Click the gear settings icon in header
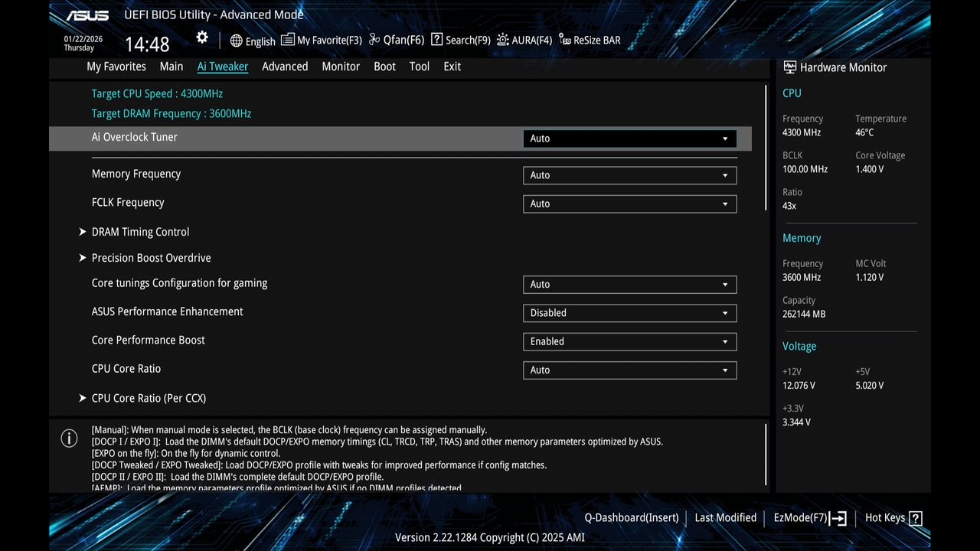 201,37
